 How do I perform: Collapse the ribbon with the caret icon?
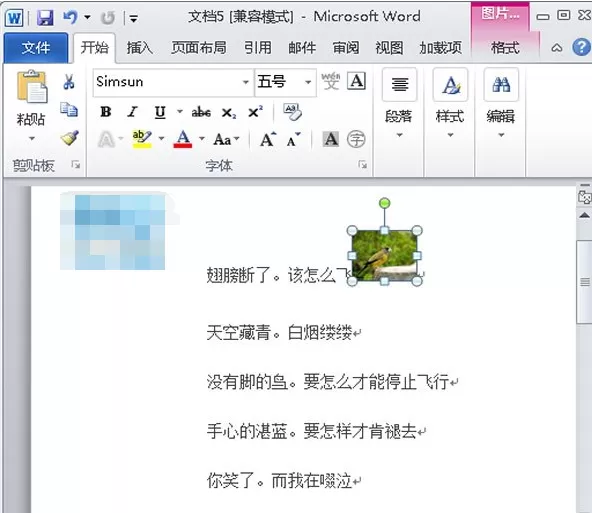pos(557,48)
